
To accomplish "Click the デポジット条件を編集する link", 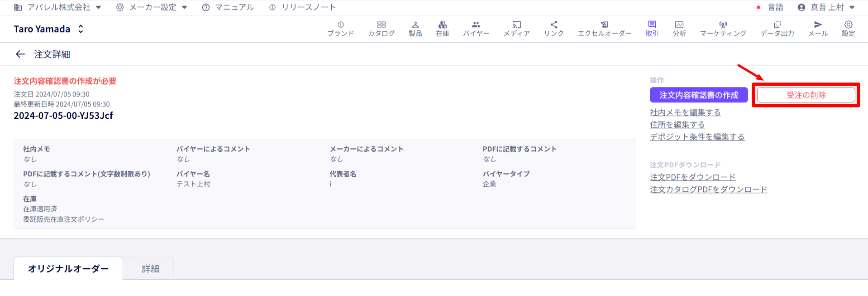I will point(697,137).
